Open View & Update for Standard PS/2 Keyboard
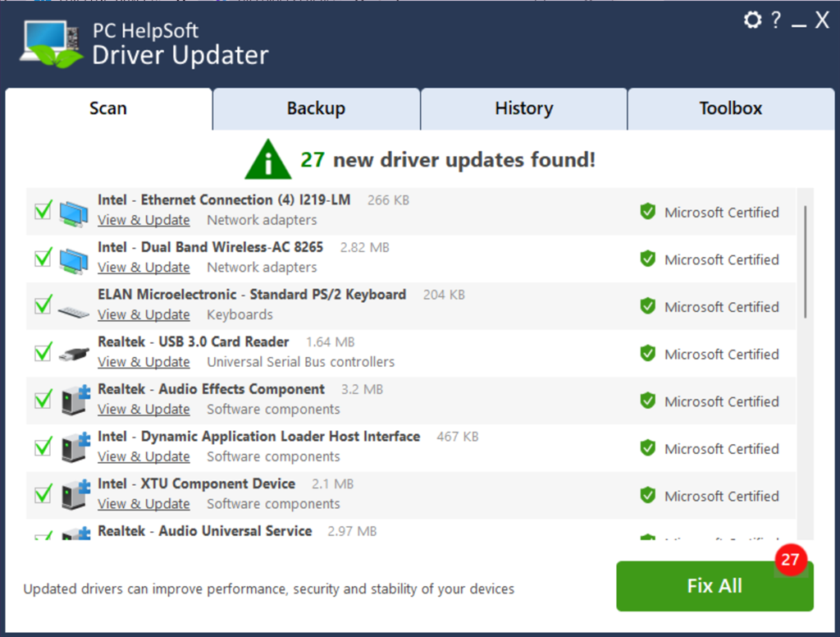Image resolution: width=840 pixels, height=637 pixels. click(144, 314)
